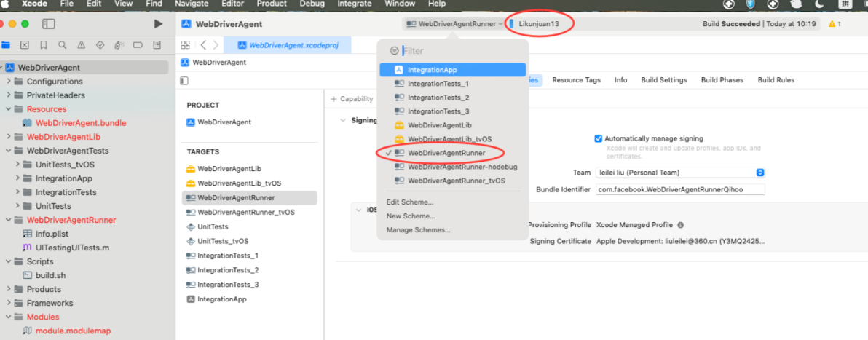The width and height of the screenshot is (868, 340).
Task: Open the related items grid icon
Action: click(x=186, y=45)
